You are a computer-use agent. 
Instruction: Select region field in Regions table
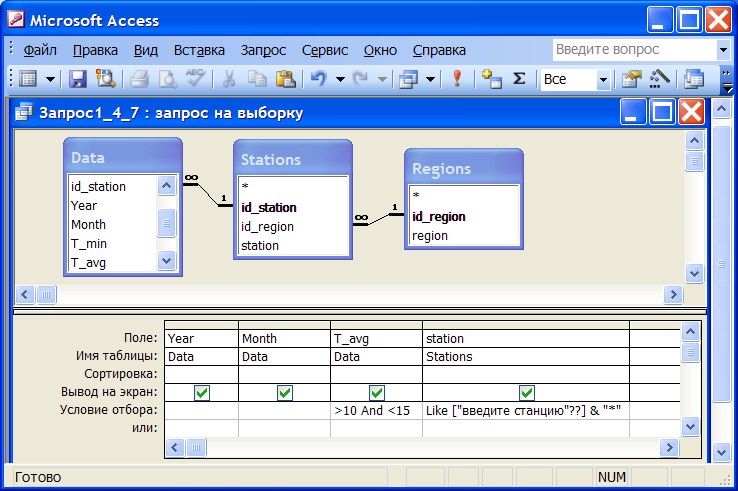[464, 235]
